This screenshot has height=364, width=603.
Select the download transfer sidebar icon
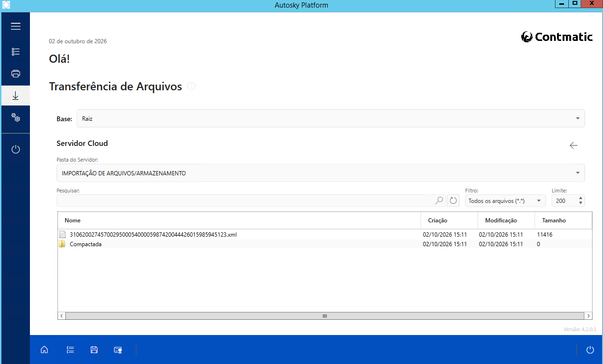coord(16,96)
